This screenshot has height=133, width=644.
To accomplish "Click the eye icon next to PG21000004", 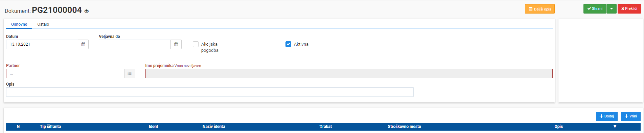I will pyautogui.click(x=87, y=11).
